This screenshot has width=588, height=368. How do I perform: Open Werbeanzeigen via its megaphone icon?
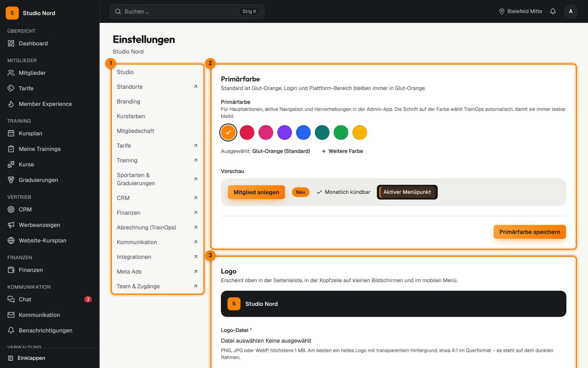(11, 225)
